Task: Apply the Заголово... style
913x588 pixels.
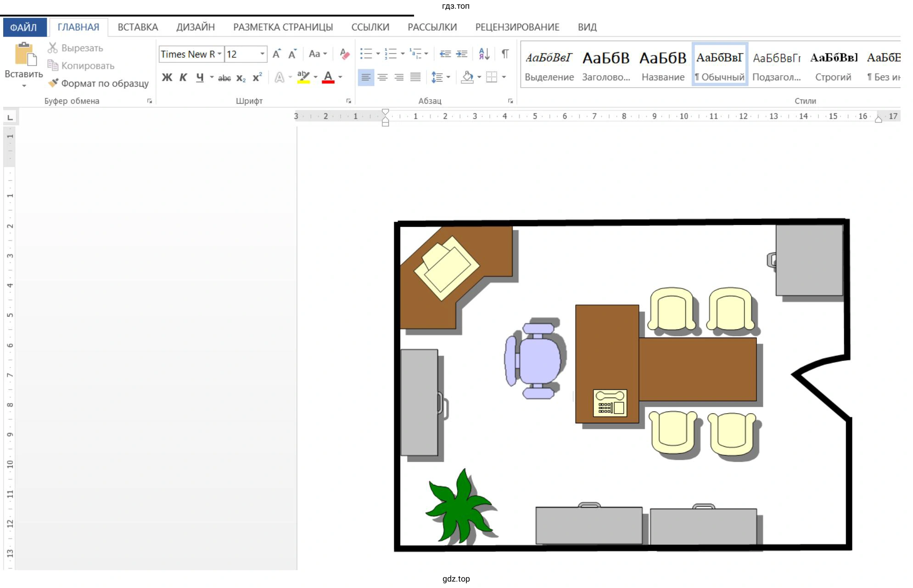Action: coord(606,66)
